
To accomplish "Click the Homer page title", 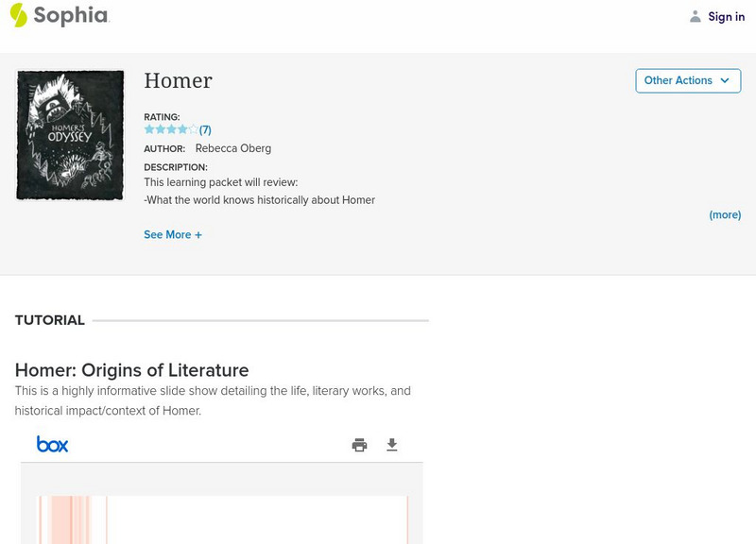I will pyautogui.click(x=178, y=81).
